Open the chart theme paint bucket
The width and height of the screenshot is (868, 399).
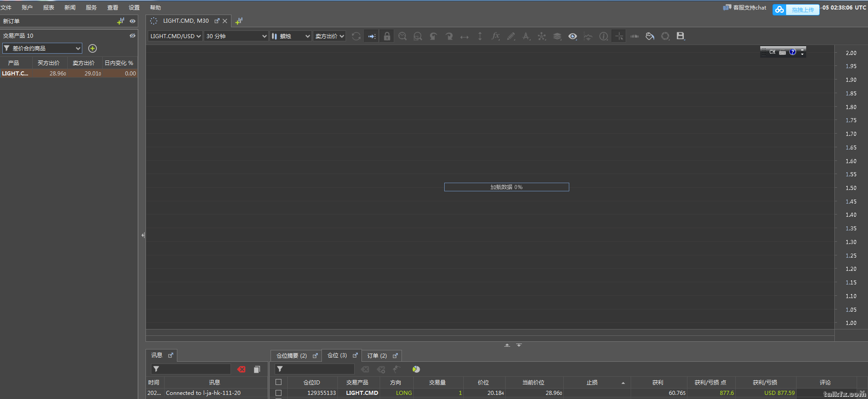point(650,36)
